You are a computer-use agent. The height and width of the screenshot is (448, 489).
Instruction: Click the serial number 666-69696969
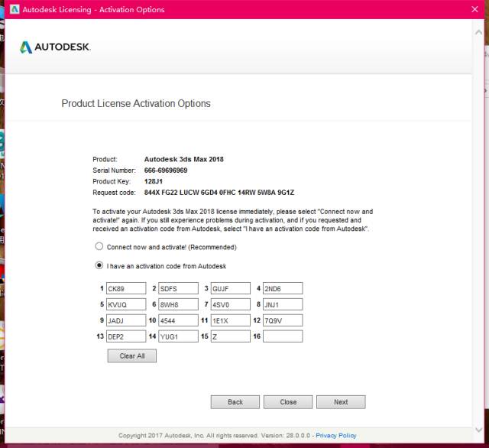point(166,170)
